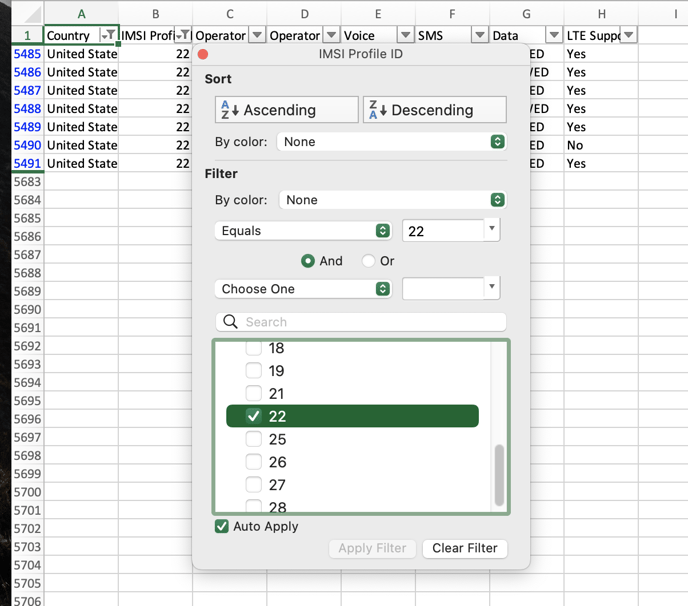This screenshot has height=606, width=688.
Task: Open the Equals condition dropdown
Action: [303, 231]
